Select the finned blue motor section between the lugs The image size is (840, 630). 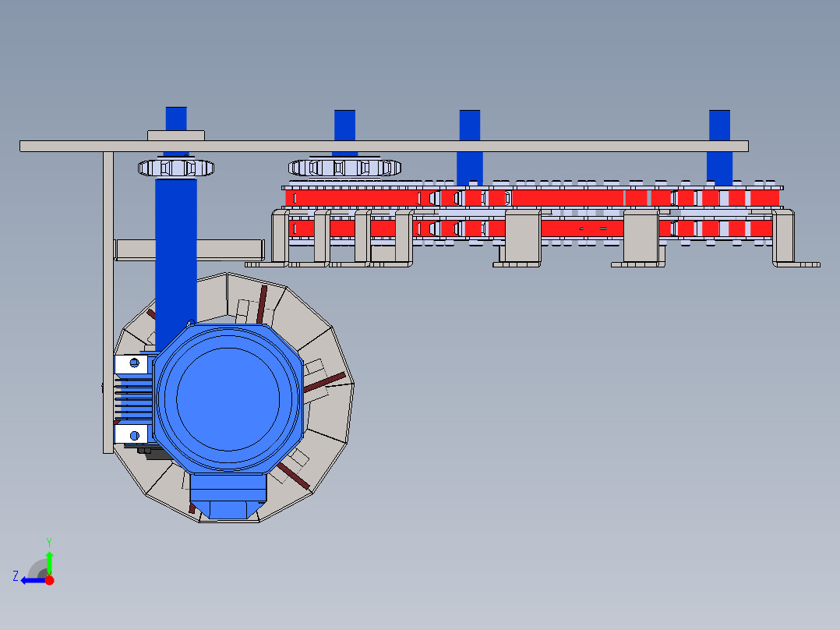click(134, 399)
